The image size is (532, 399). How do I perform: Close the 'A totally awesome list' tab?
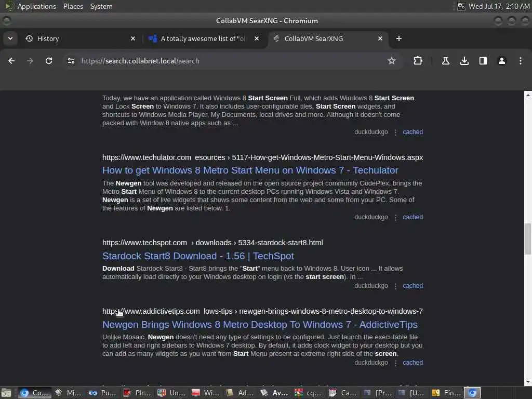[257, 38]
